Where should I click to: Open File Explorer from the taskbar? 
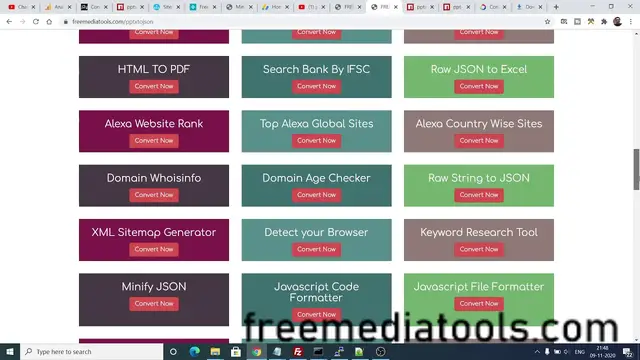[215, 351]
